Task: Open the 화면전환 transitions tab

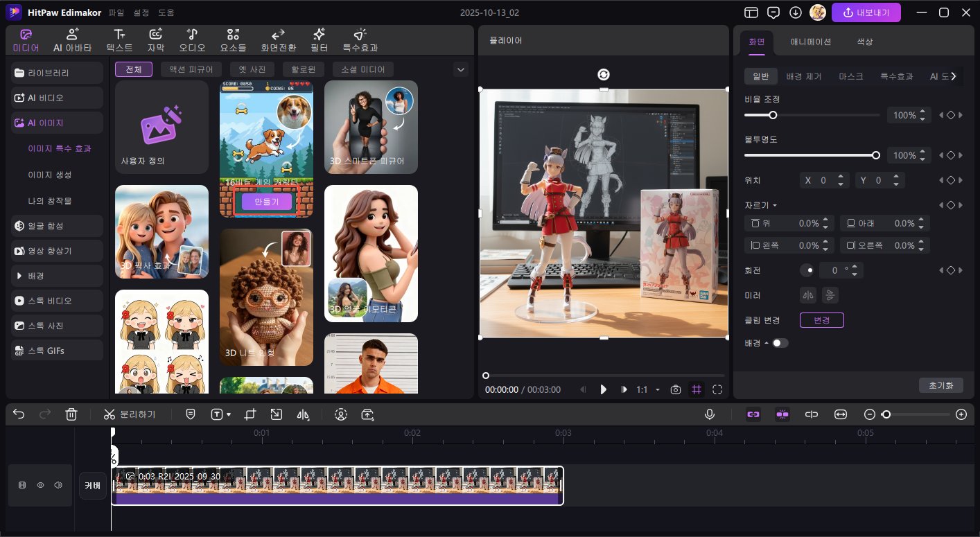Action: pos(278,41)
